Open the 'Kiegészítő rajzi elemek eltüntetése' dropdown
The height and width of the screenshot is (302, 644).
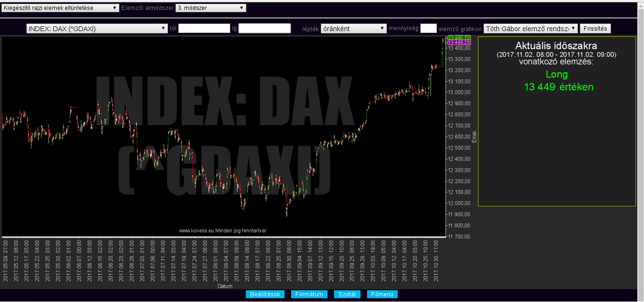coord(60,8)
